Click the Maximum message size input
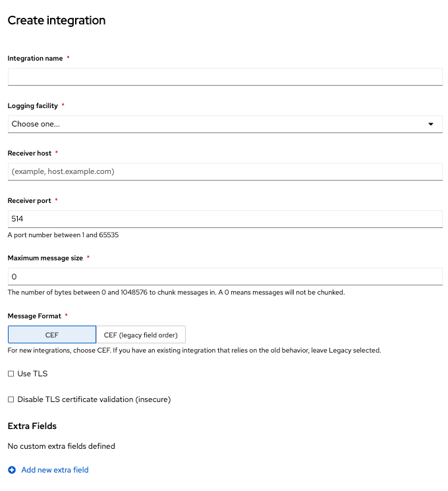The height and width of the screenshot is (491, 448). point(225,277)
